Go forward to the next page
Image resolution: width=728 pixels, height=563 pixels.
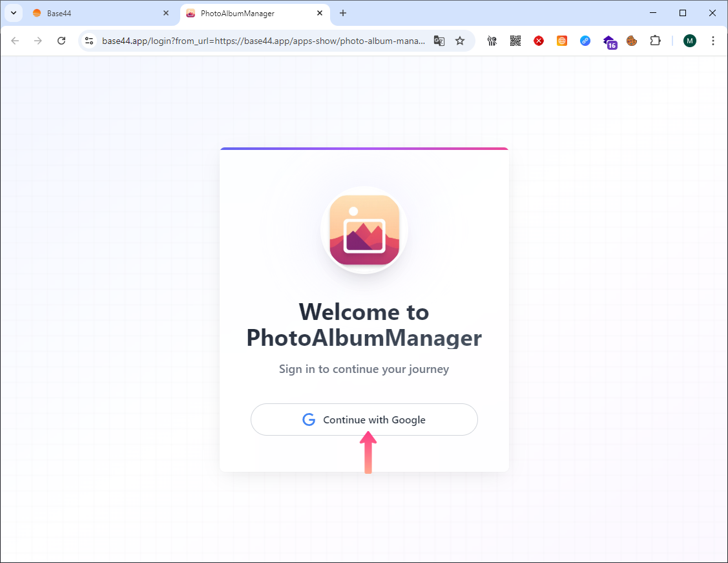click(x=38, y=41)
